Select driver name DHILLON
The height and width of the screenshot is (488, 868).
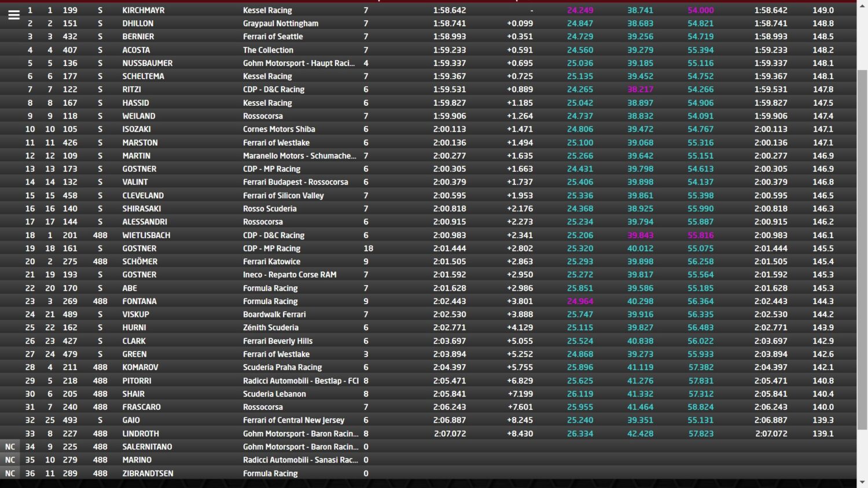coord(138,24)
